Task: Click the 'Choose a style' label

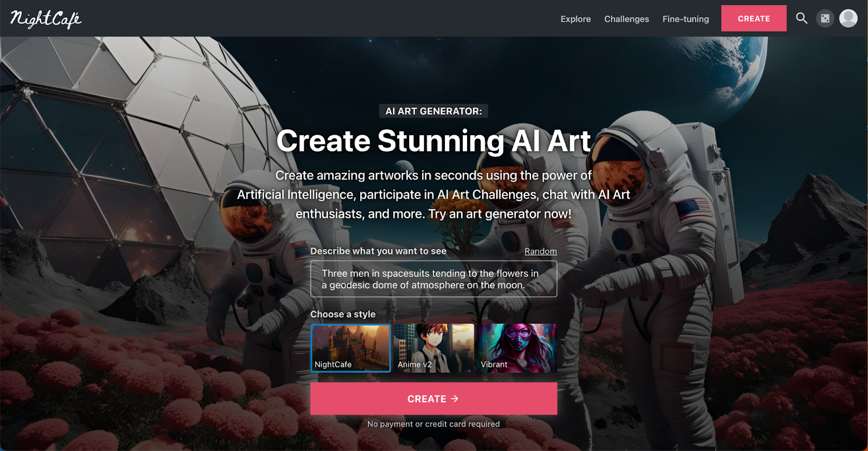Action: point(343,314)
